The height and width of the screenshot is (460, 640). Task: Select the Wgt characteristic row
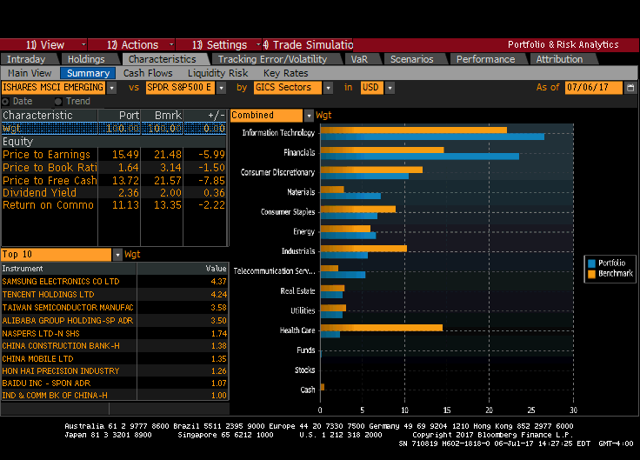point(114,129)
